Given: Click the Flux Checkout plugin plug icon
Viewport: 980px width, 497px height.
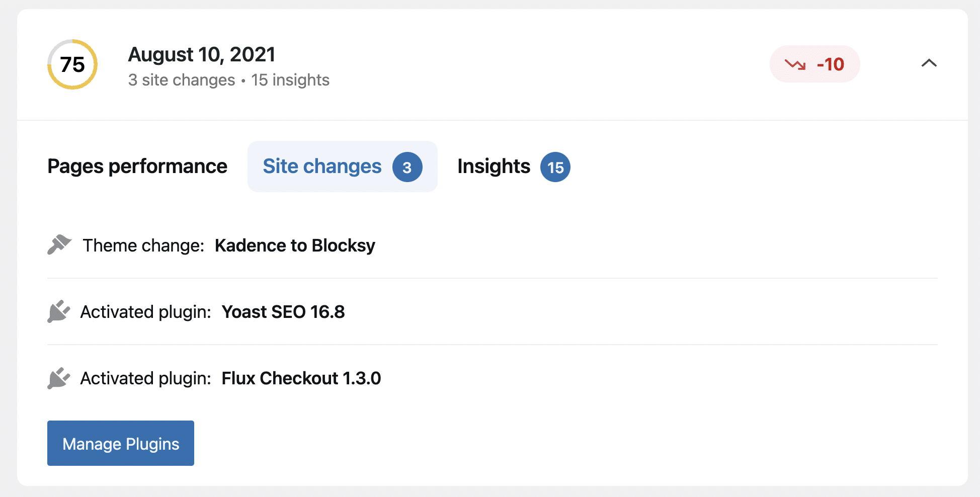Looking at the screenshot, I should tap(59, 378).
